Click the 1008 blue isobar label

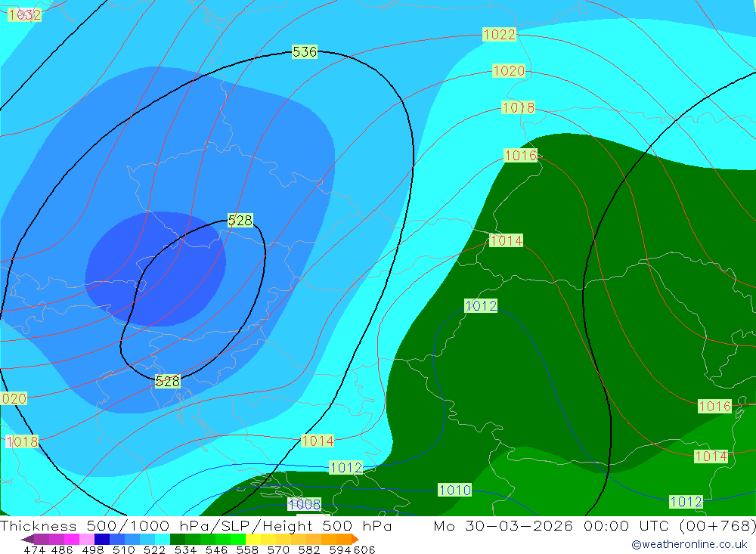304,504
